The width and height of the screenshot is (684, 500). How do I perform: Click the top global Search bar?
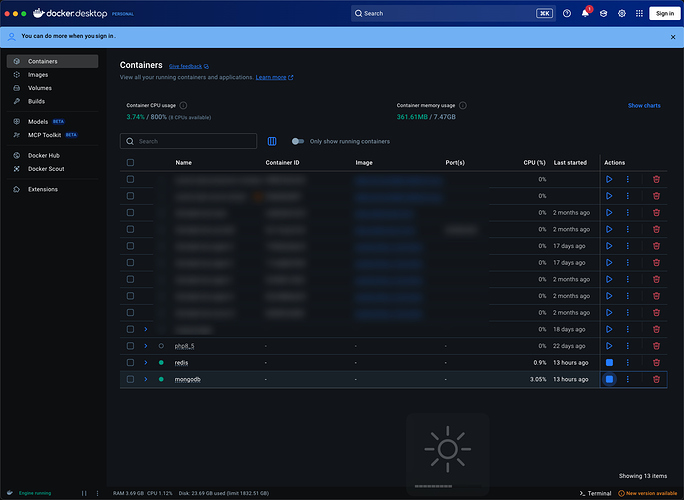453,14
